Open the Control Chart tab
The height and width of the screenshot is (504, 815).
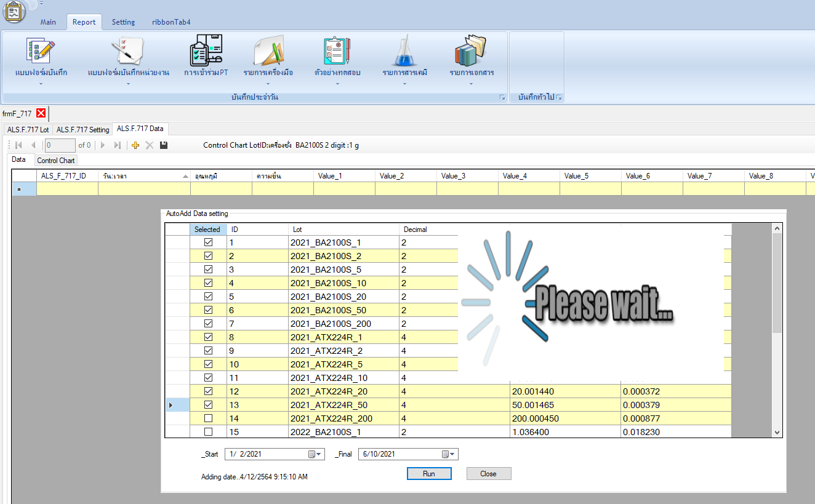click(56, 161)
